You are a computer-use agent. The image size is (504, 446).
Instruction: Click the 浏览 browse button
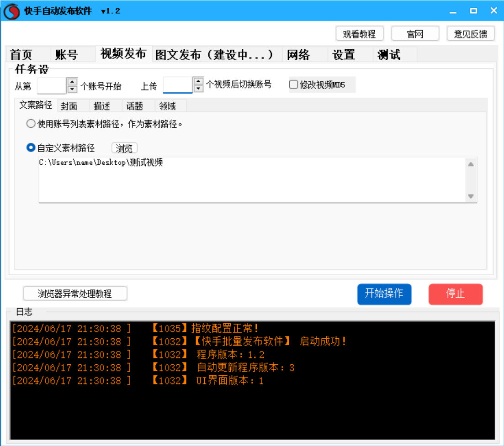tap(124, 148)
